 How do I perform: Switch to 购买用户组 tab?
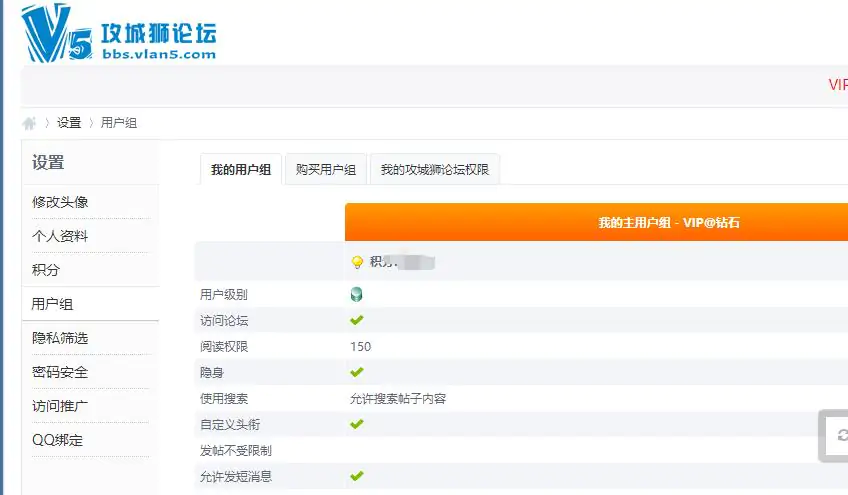point(326,169)
